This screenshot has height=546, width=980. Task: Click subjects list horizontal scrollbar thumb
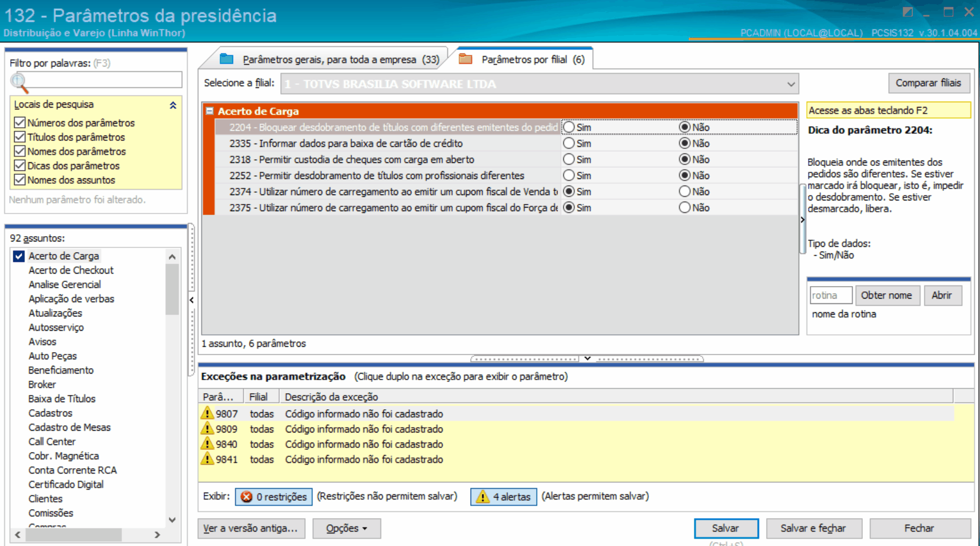pyautogui.click(x=74, y=535)
